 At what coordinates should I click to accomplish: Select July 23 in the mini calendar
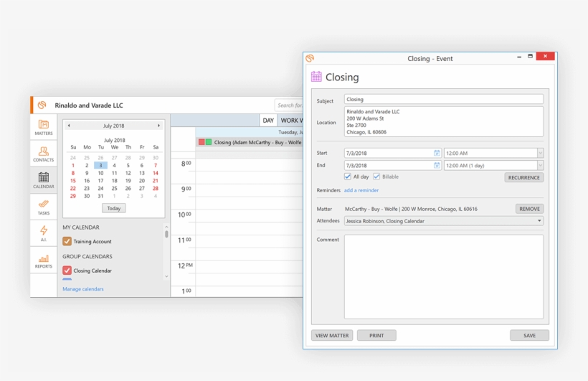pyautogui.click(x=87, y=189)
